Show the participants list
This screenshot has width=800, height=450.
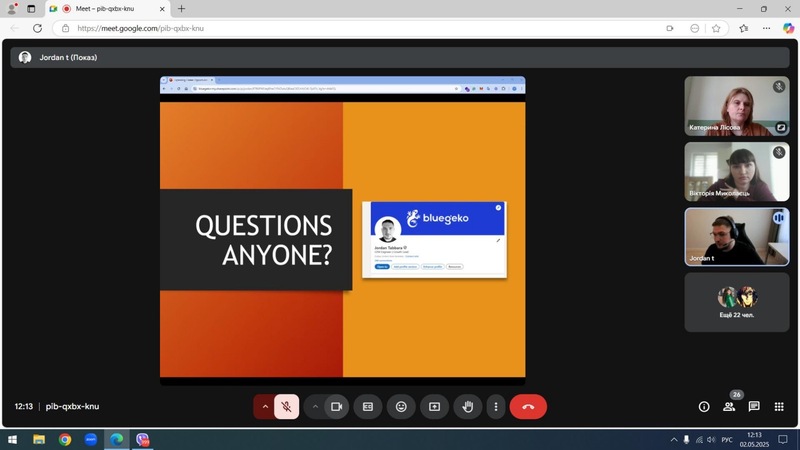[x=729, y=407]
